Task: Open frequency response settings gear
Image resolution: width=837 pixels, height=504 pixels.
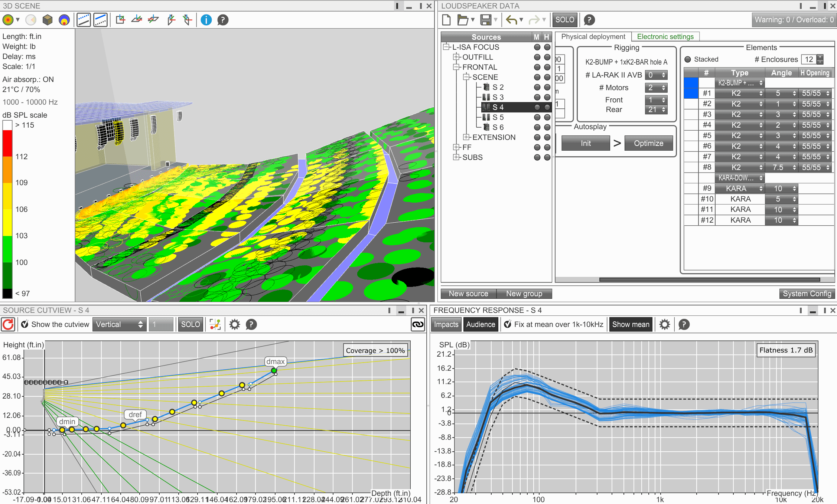Action: 664,324
